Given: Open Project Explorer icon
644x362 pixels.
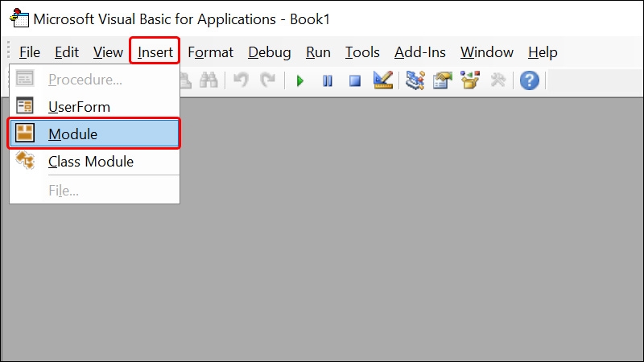Looking at the screenshot, I should click(415, 80).
